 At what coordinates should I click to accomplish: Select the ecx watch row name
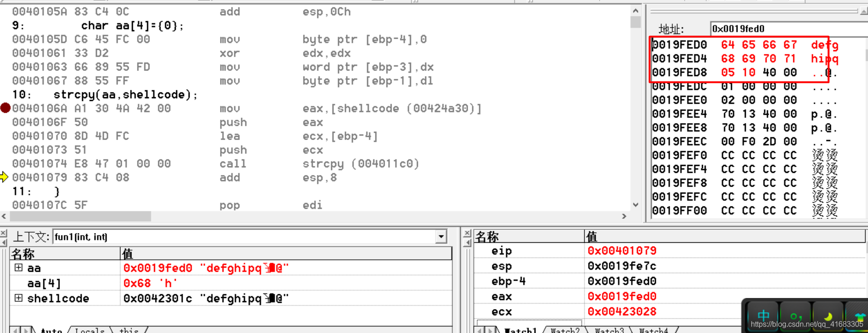(x=501, y=311)
